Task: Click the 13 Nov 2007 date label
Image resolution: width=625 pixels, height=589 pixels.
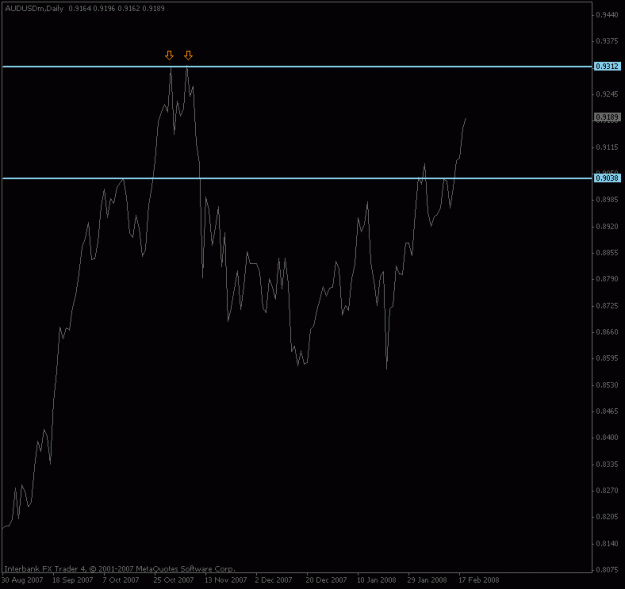Action: (226, 580)
